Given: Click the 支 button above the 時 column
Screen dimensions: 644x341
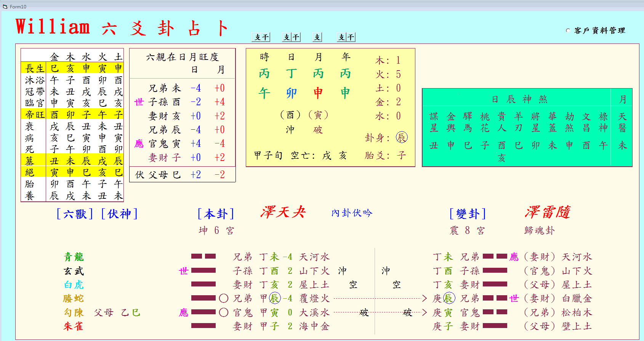Looking at the screenshot, I should pos(256,37).
